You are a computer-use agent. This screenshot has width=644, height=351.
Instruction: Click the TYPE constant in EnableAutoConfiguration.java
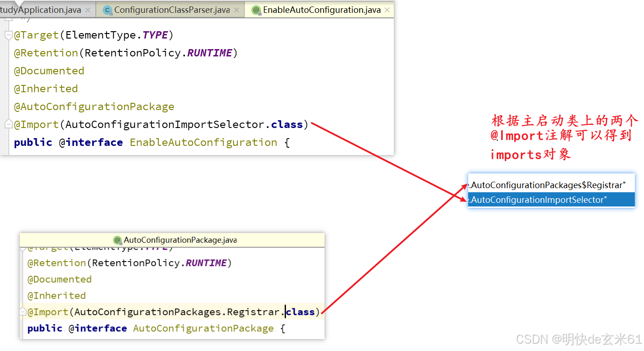click(155, 35)
